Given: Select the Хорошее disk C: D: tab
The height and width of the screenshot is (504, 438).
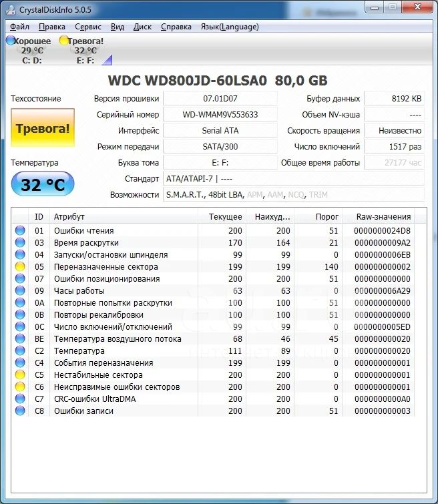Looking at the screenshot, I should (x=29, y=50).
